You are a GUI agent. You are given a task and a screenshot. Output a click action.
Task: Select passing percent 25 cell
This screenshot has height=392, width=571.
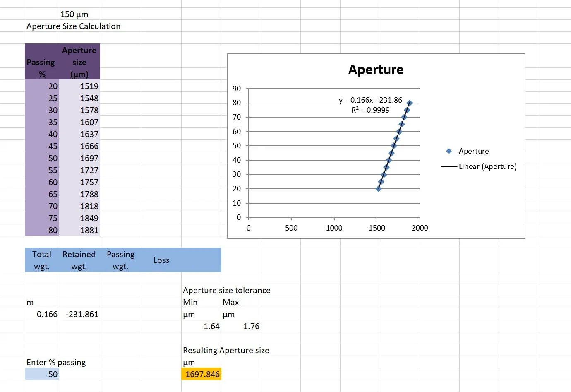click(x=42, y=98)
